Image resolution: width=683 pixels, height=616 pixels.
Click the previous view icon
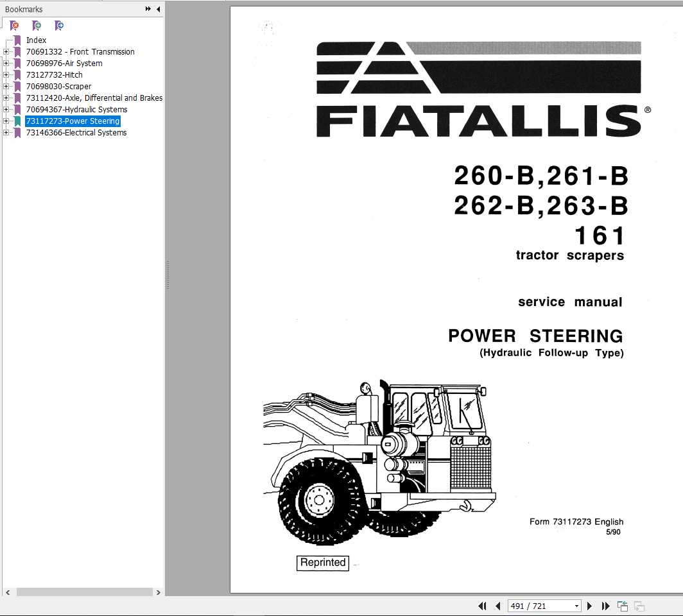[623, 606]
